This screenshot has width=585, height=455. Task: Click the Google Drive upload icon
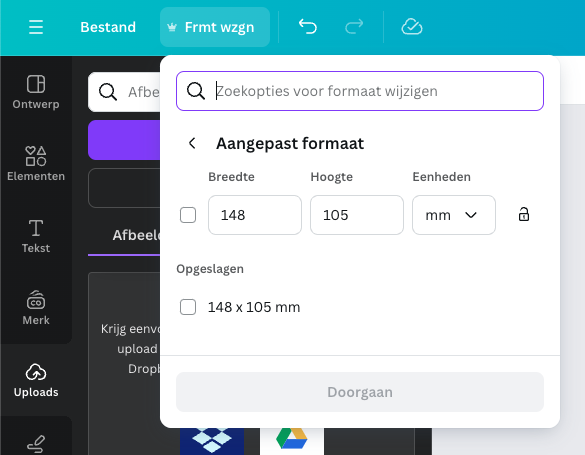click(292, 441)
